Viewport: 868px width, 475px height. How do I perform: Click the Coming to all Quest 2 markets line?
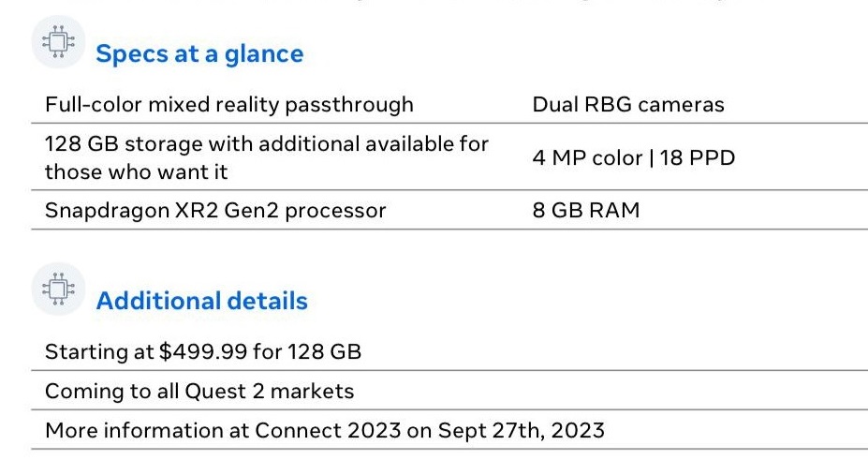tap(199, 391)
